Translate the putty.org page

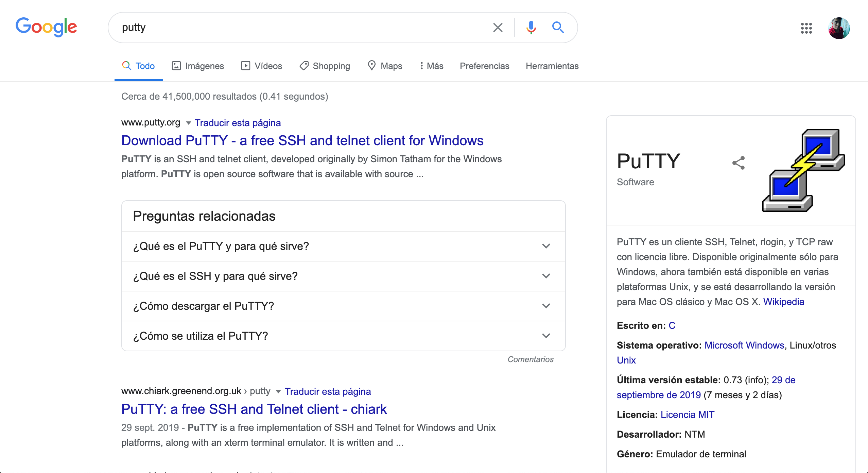(x=238, y=123)
